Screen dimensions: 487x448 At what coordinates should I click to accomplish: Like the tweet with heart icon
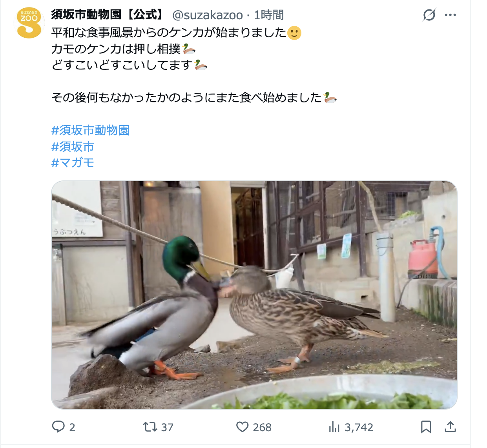tap(243, 427)
